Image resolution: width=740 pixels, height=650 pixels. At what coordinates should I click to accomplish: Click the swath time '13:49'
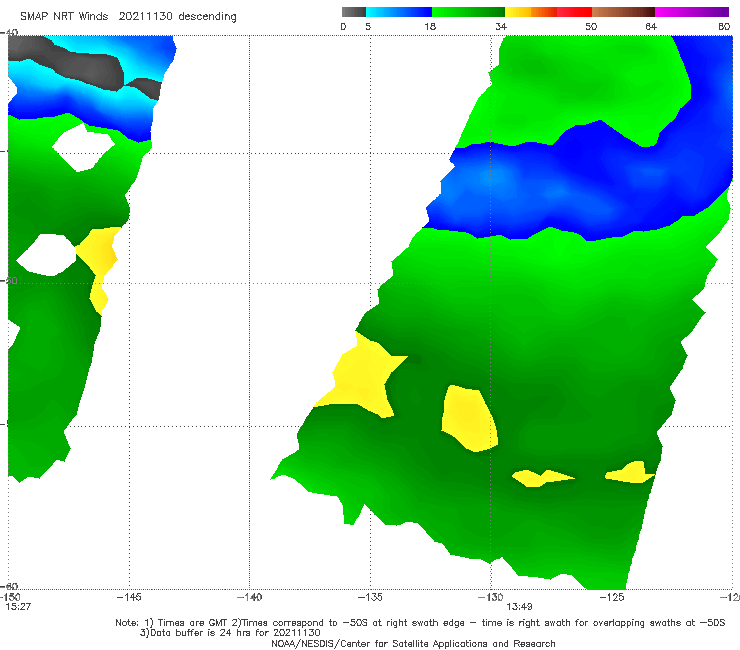pos(519,607)
